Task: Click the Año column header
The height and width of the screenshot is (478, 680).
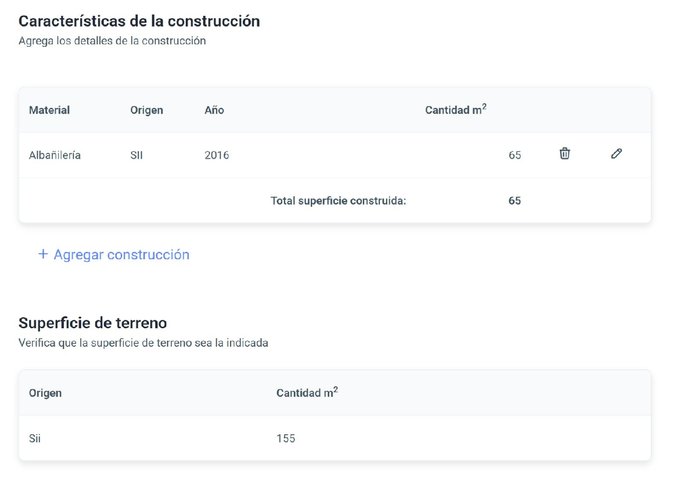Action: 214,110
